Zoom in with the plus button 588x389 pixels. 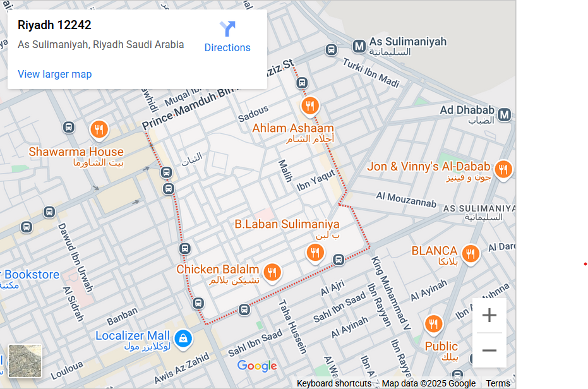click(489, 315)
